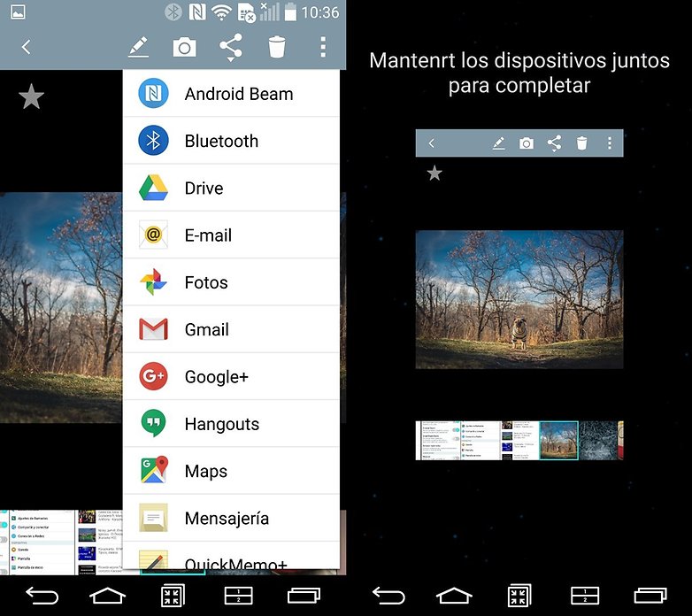Image resolution: width=692 pixels, height=616 pixels.
Task: Tap the Mensajería message icon
Action: point(153,518)
